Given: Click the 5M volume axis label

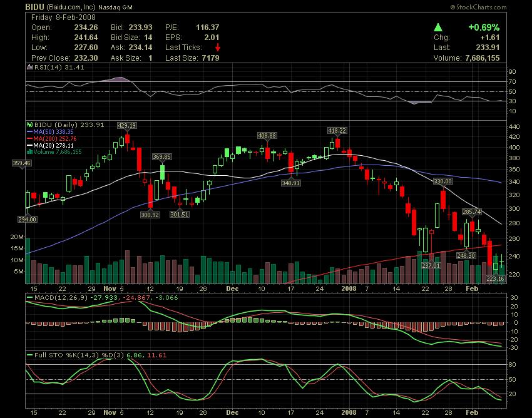Looking at the screenshot, I should tap(19, 272).
